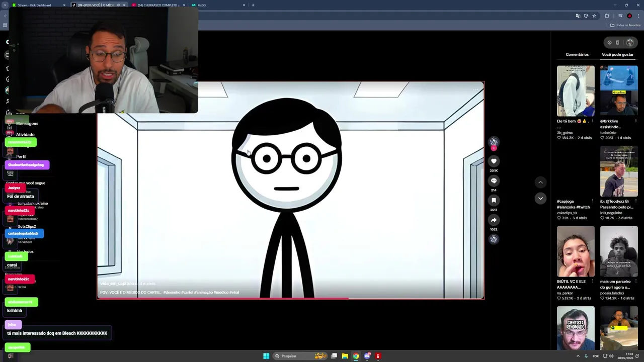Open Google Chrome from the taskbar

[356, 356]
